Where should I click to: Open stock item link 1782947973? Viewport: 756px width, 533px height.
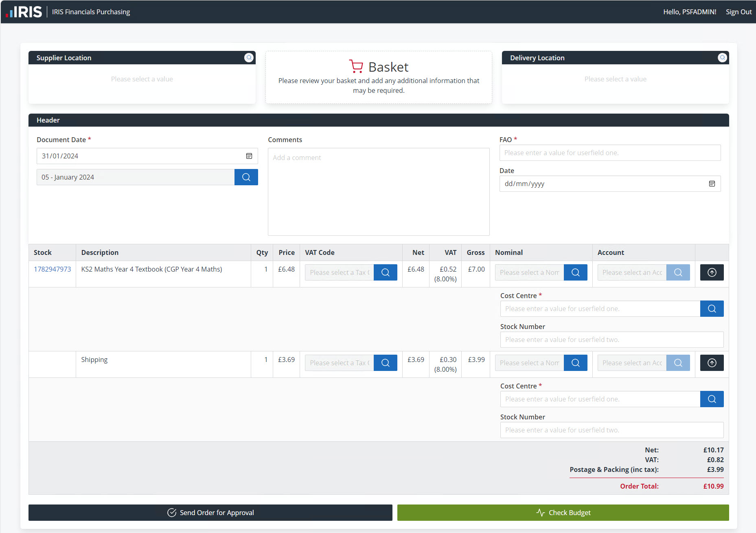[52, 269]
